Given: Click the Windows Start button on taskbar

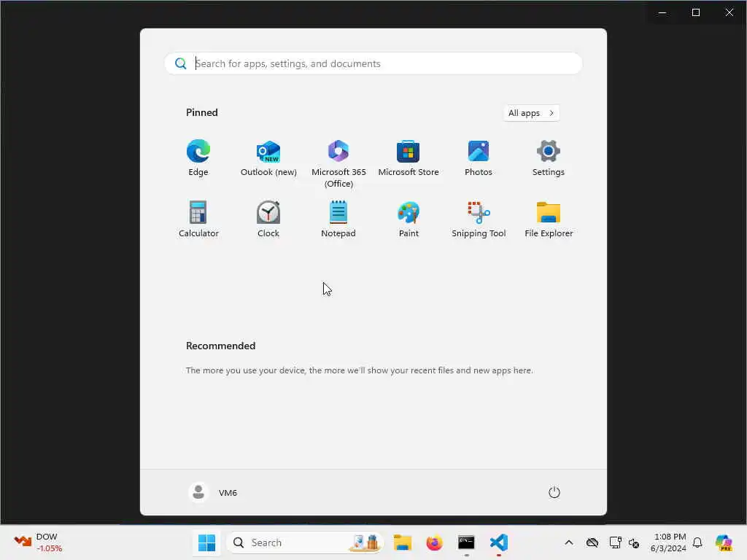Looking at the screenshot, I should pyautogui.click(x=206, y=542).
